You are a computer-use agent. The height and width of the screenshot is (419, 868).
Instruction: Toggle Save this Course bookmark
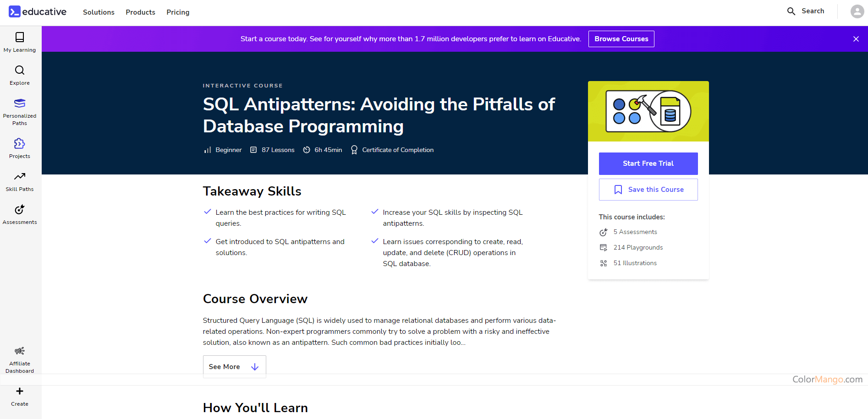pos(648,190)
